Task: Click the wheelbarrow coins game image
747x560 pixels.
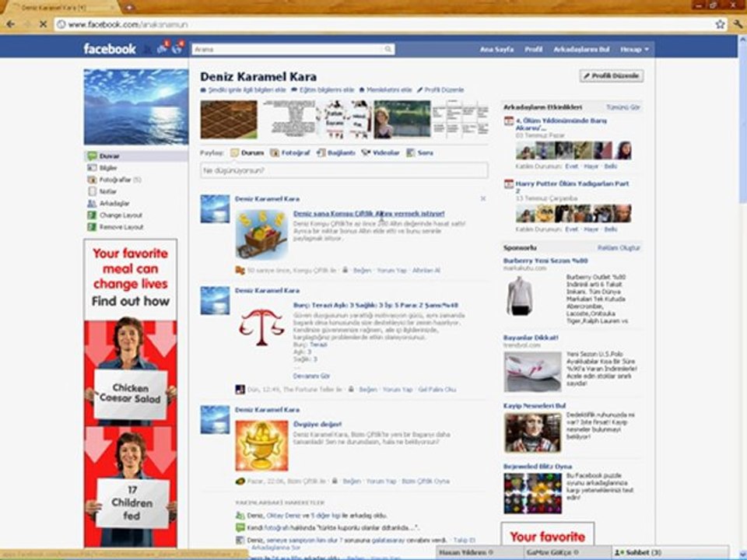Action: pyautogui.click(x=261, y=235)
